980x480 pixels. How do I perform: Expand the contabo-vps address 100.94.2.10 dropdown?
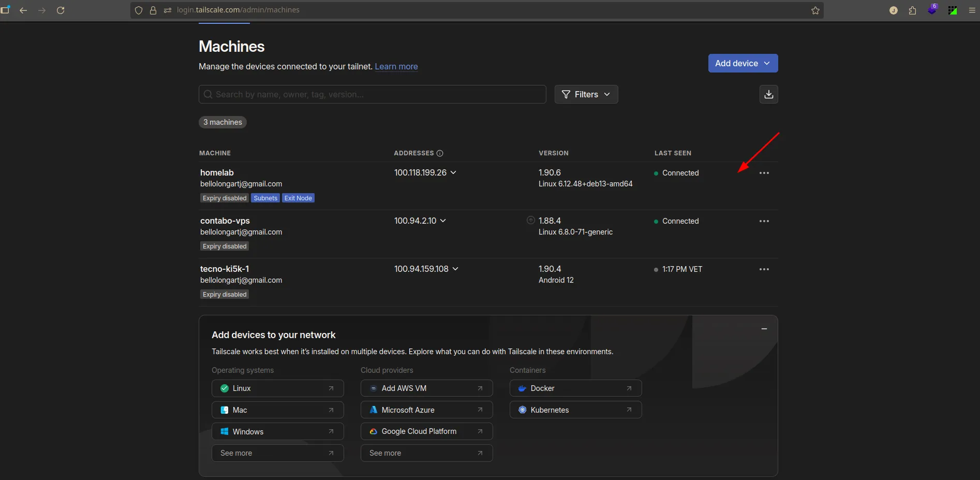(x=443, y=221)
